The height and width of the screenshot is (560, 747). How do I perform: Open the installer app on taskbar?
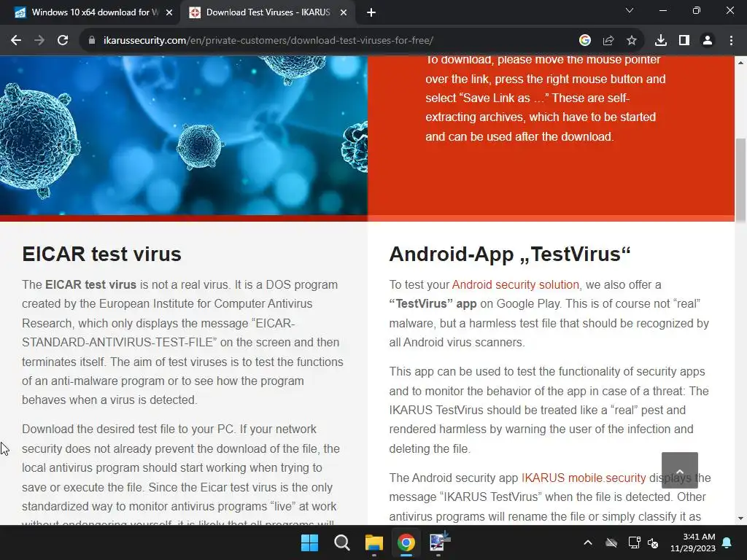click(438, 542)
